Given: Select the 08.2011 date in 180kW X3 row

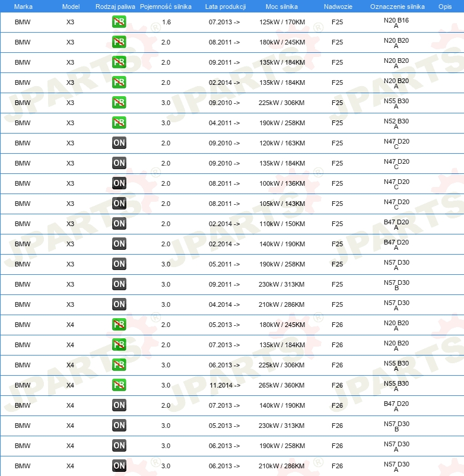Looking at the screenshot, I should pos(224,42).
